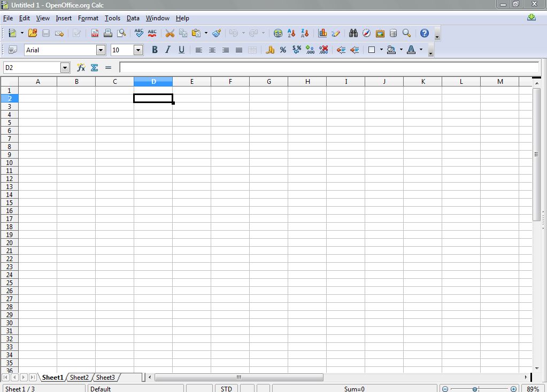The height and width of the screenshot is (392, 547).
Task: Insert a chart
Action: pyautogui.click(x=322, y=33)
